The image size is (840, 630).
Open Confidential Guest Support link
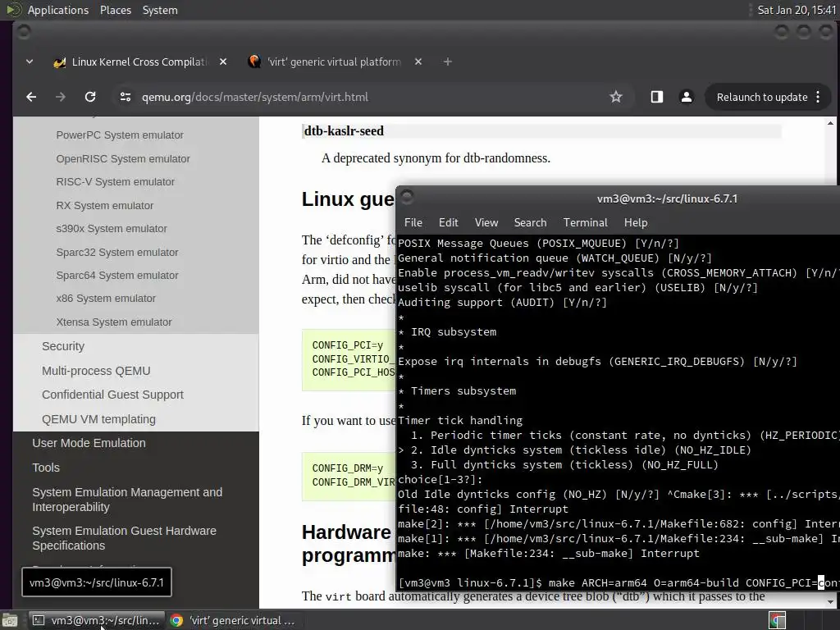pyautogui.click(x=112, y=395)
